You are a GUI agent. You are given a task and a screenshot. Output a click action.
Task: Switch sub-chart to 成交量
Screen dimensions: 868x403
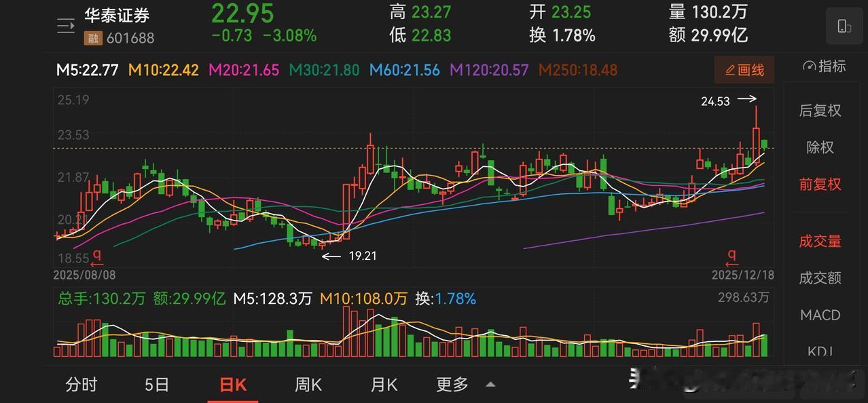click(x=820, y=241)
